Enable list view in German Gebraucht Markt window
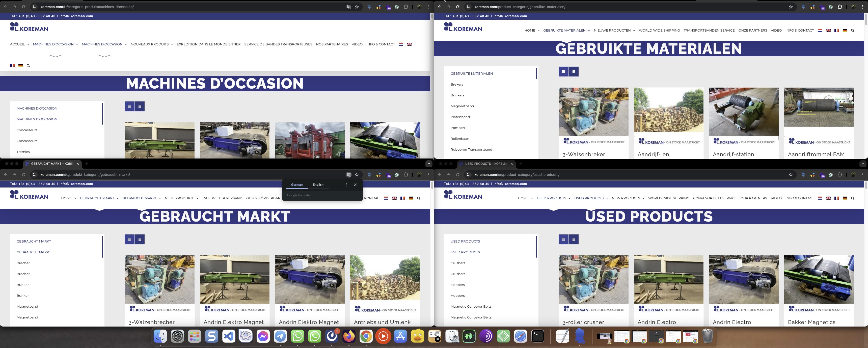Image resolution: width=868 pixels, height=348 pixels. (140, 239)
